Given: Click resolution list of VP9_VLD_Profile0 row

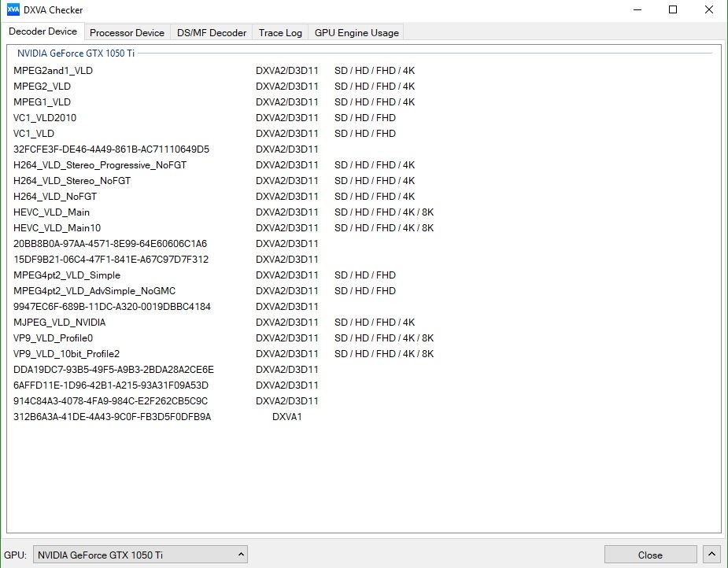Looking at the screenshot, I should 384,338.
